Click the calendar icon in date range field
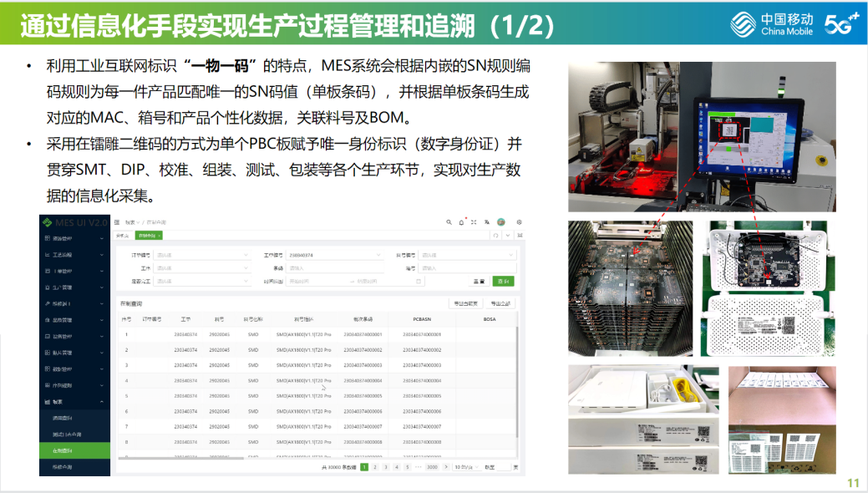Viewport: 868px width, 493px height. (419, 282)
